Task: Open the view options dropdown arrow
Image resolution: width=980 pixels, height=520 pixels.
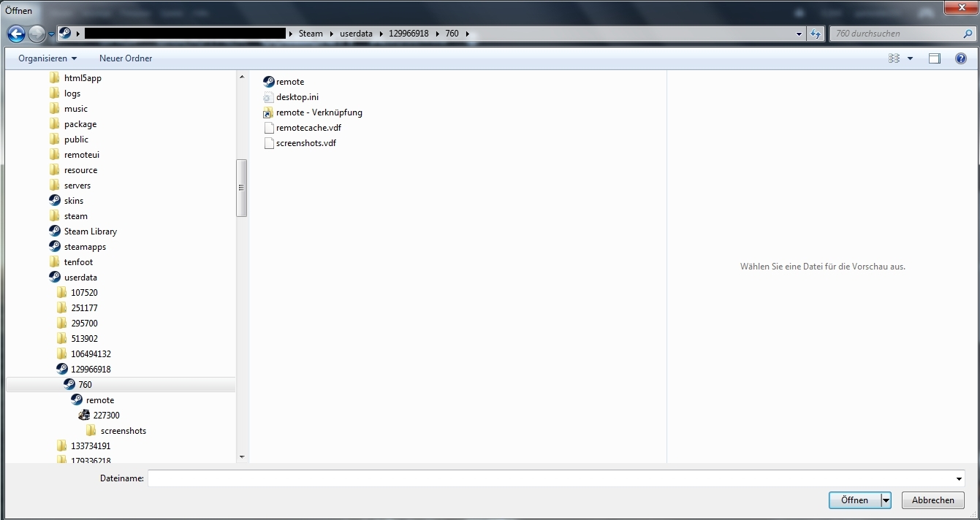Action: [910, 58]
